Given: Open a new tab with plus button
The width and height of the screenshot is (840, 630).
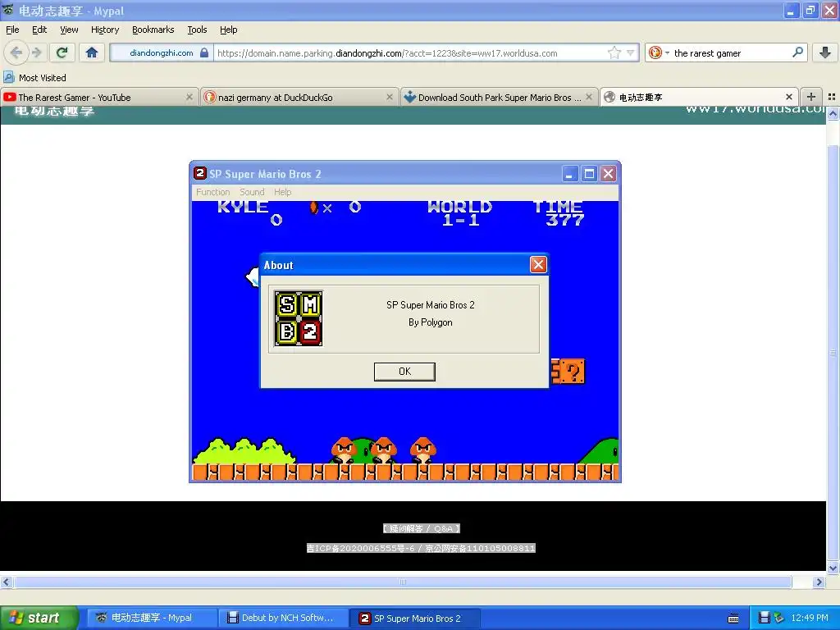Looking at the screenshot, I should tap(811, 97).
